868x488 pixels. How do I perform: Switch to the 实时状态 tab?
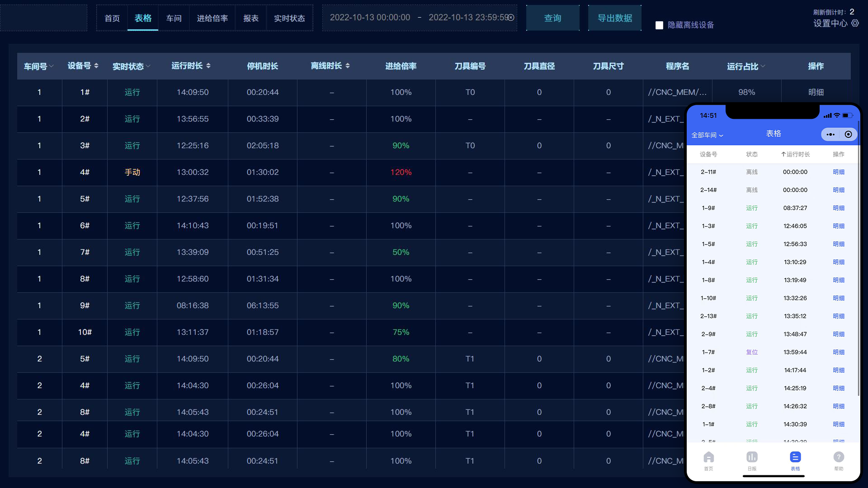pos(289,18)
